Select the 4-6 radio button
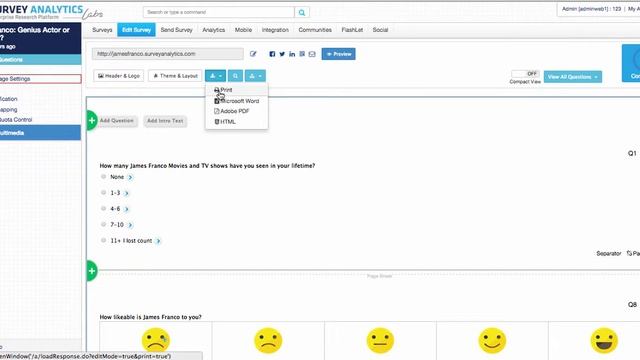 pos(103,209)
